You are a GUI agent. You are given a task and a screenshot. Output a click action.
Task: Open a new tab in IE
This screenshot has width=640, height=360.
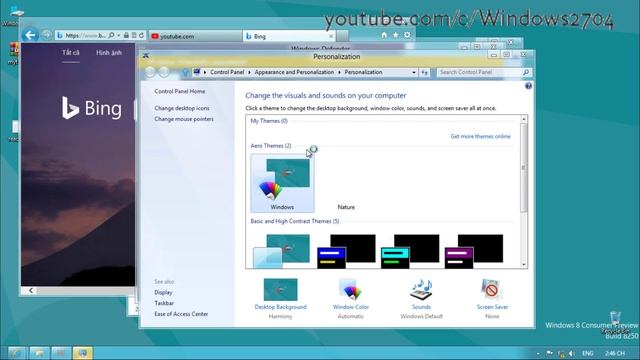(342, 36)
